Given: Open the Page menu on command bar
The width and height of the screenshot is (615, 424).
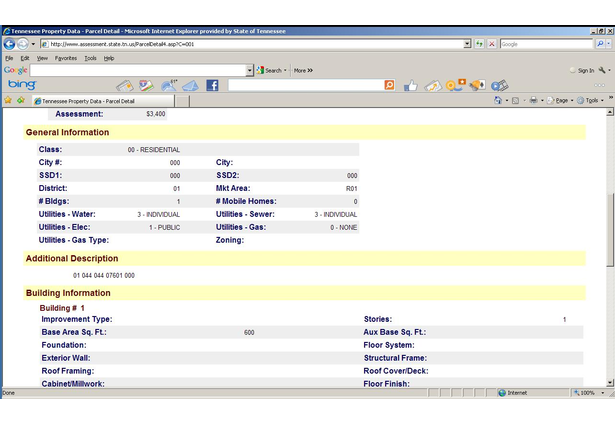Looking at the screenshot, I should coord(560,101).
